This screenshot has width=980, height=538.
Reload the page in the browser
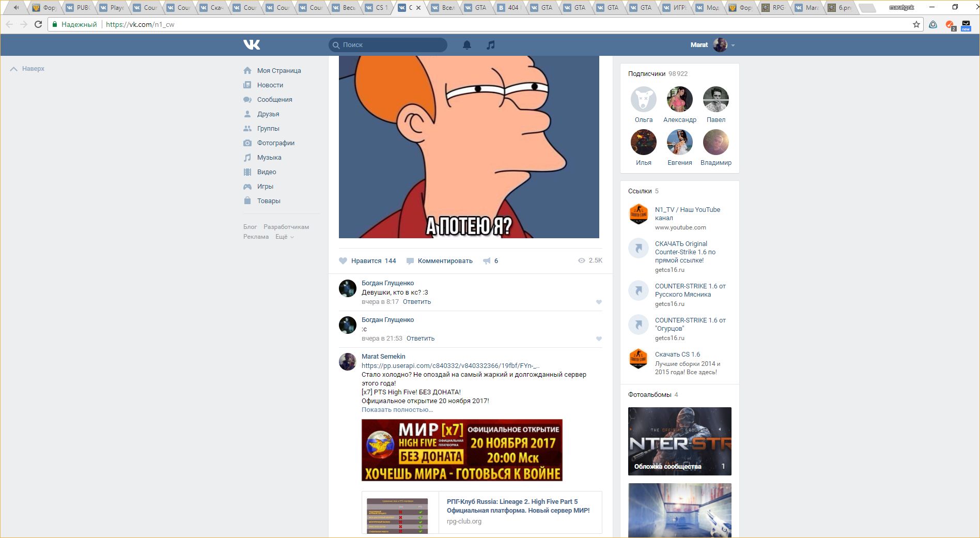pyautogui.click(x=38, y=24)
